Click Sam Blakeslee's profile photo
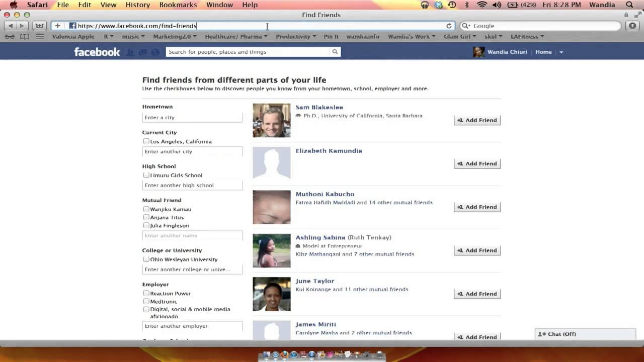This screenshot has width=644, height=362. (x=272, y=121)
